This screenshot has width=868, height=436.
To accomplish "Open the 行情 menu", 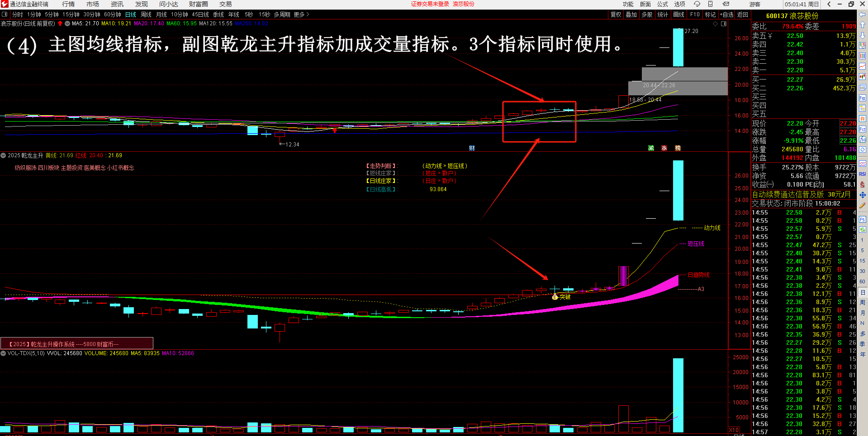I will [x=68, y=4].
